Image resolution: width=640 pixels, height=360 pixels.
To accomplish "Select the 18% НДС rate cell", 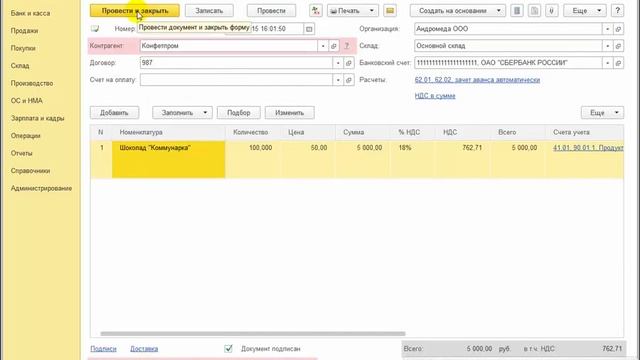I will (413, 159).
